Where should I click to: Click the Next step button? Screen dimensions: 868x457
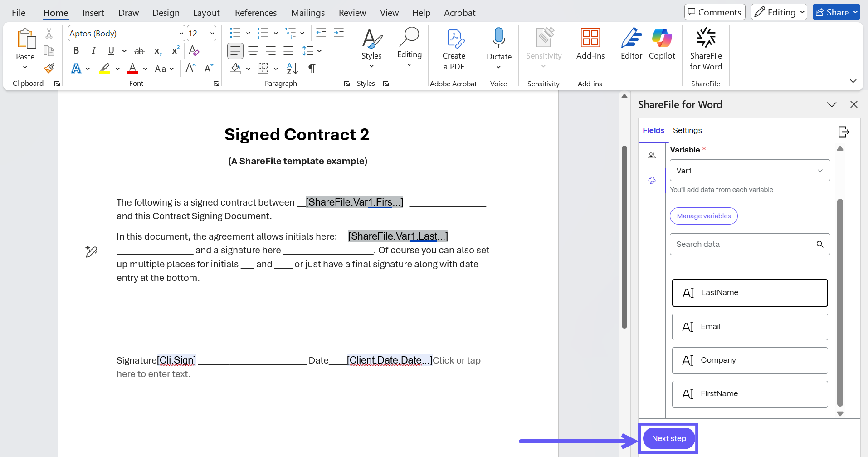(x=668, y=438)
